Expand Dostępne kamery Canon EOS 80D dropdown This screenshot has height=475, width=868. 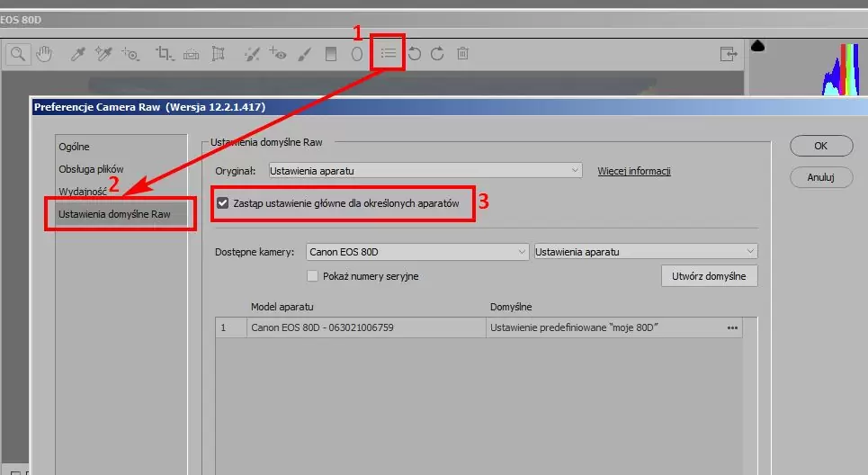pos(417,252)
